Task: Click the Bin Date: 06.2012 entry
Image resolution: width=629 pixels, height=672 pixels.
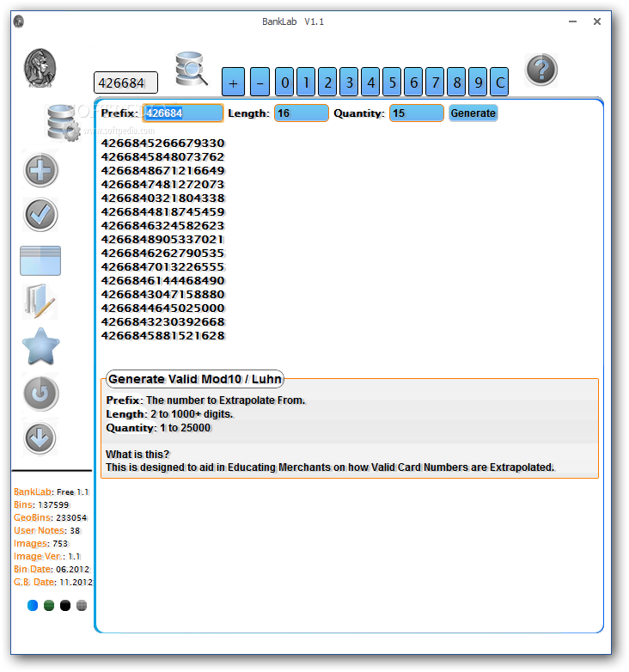Action: click(52, 569)
